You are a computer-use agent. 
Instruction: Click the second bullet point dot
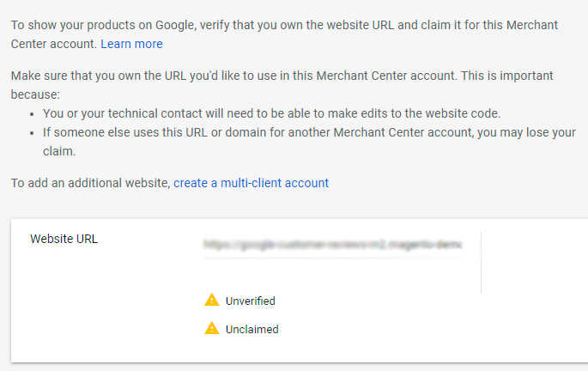point(32,134)
